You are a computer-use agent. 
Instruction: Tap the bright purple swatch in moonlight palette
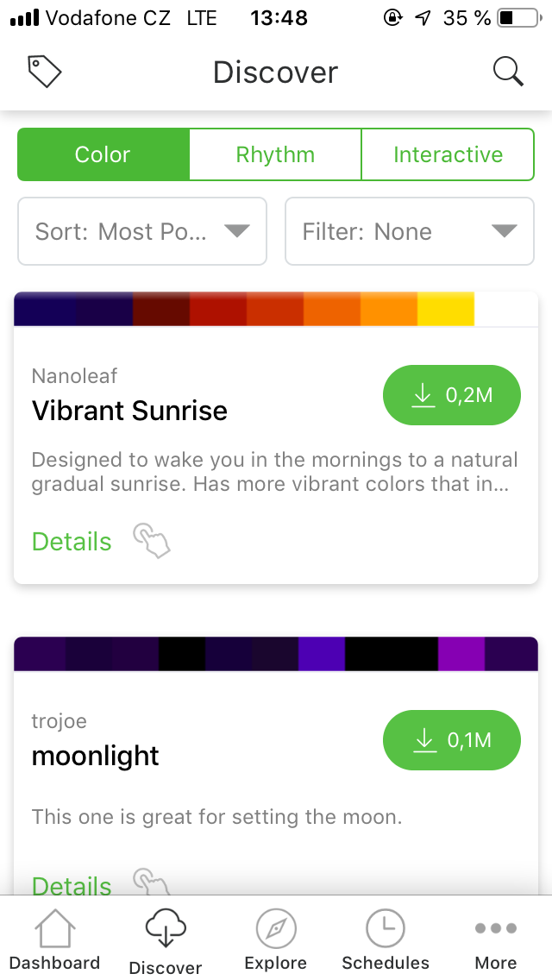tap(461, 654)
